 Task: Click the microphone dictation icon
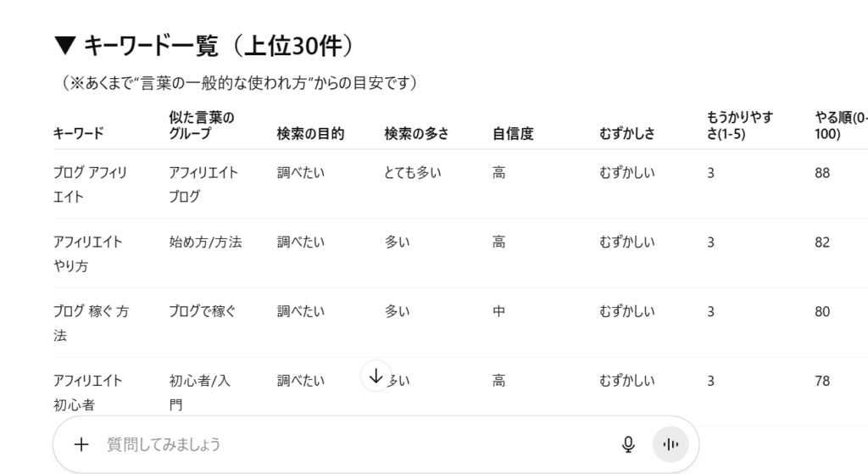pos(628,444)
